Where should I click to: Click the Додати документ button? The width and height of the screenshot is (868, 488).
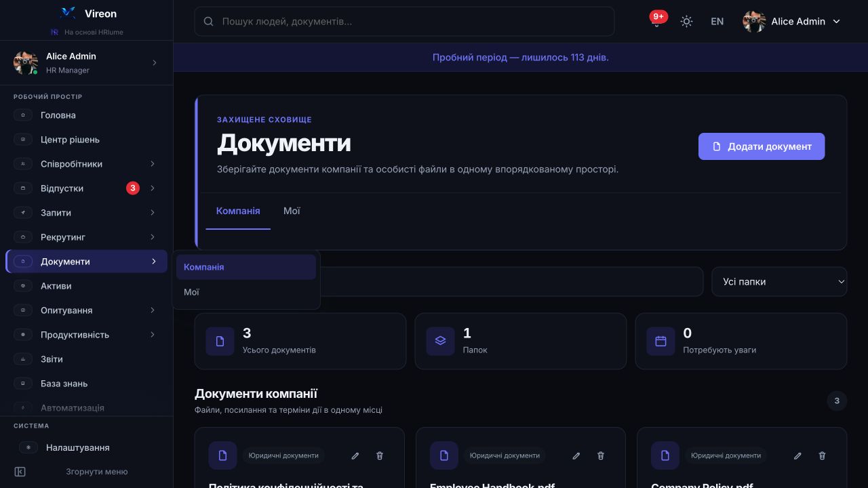click(x=762, y=146)
